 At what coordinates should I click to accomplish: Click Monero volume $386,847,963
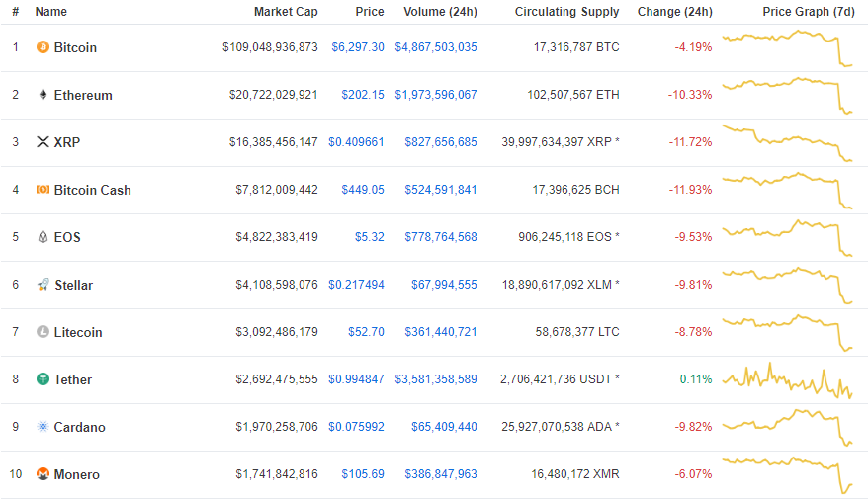[x=441, y=474]
